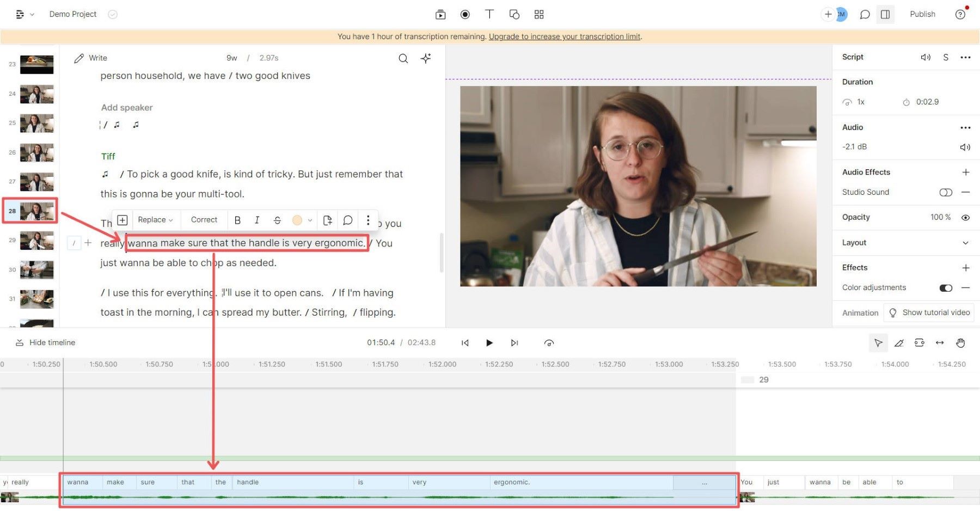Open the Replace dropdown
Image resolution: width=980 pixels, height=511 pixels.
[x=156, y=220]
